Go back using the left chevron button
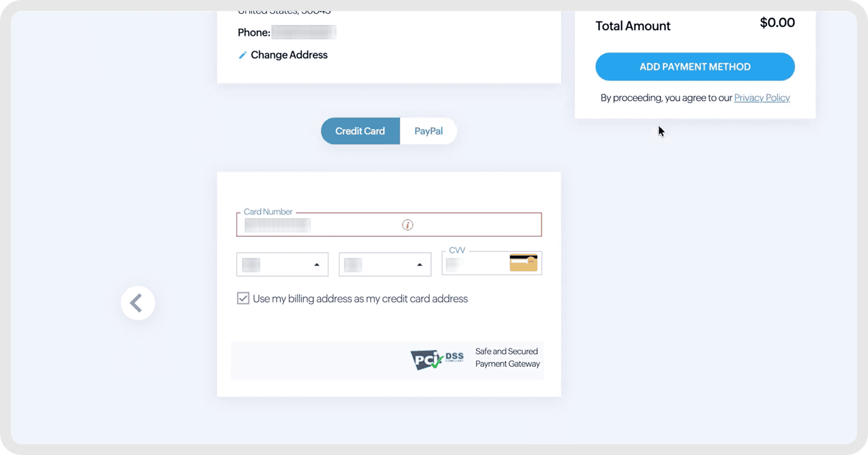868x455 pixels. pyautogui.click(x=138, y=303)
